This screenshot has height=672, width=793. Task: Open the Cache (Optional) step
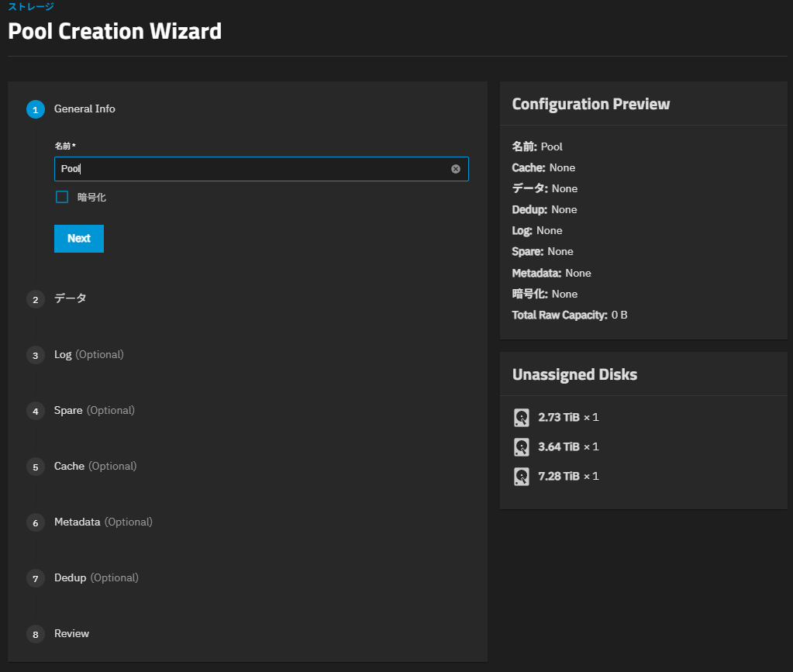coord(95,466)
